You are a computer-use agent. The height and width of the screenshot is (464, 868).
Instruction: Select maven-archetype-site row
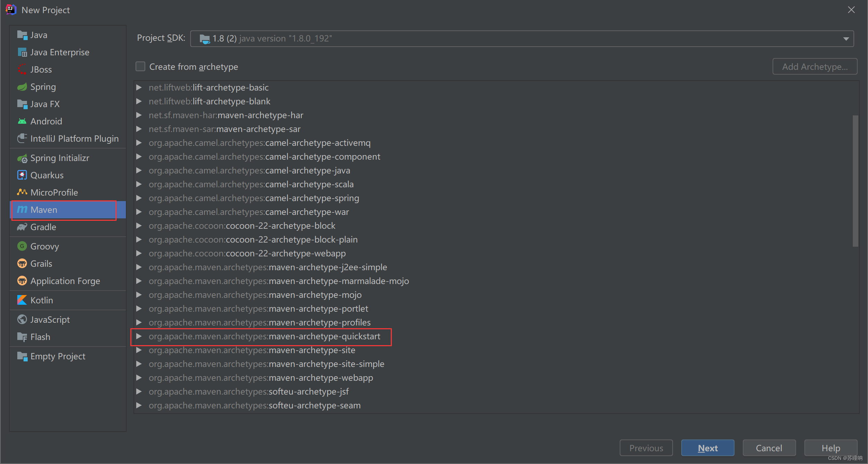tap(496, 350)
